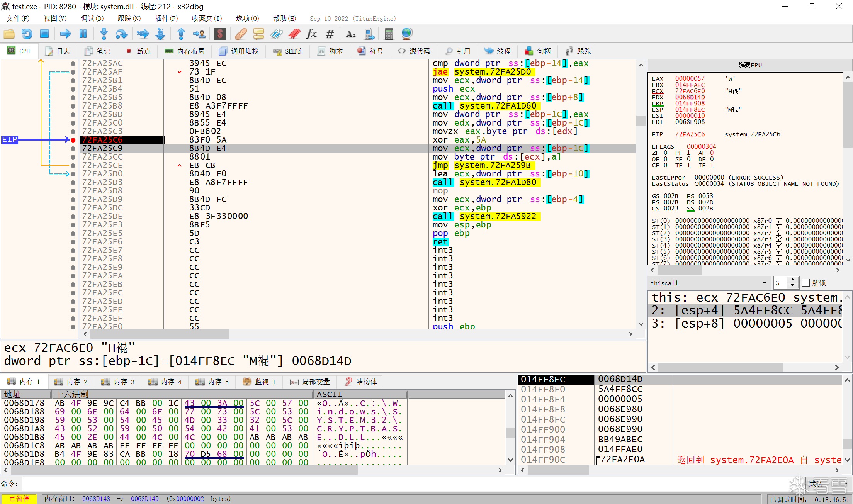
Task: Toggle the 解锁 checkbox
Action: coord(806,283)
